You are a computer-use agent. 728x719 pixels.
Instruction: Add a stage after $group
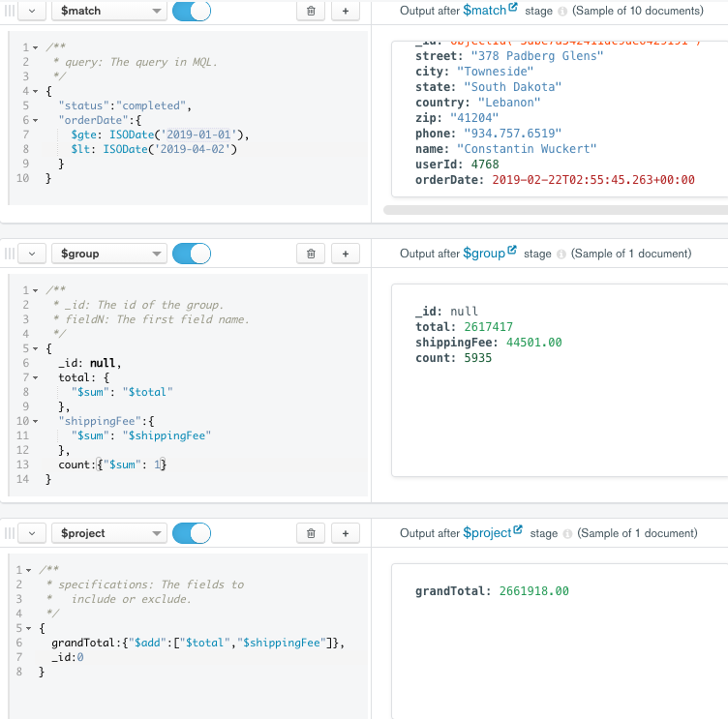pyautogui.click(x=346, y=254)
